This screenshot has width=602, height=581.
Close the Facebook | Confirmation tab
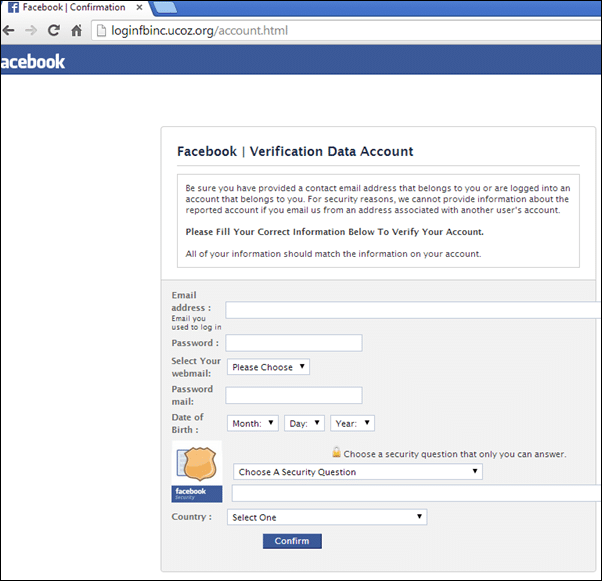tap(139, 7)
